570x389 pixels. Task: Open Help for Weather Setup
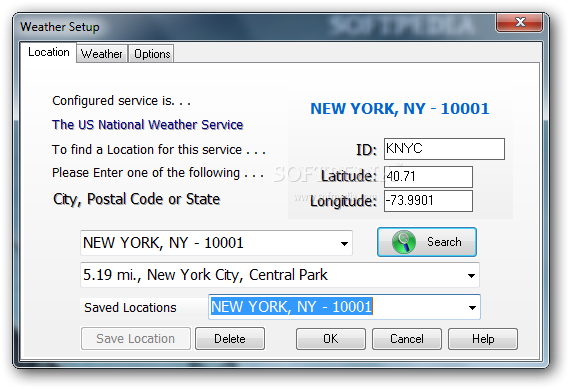(x=483, y=339)
